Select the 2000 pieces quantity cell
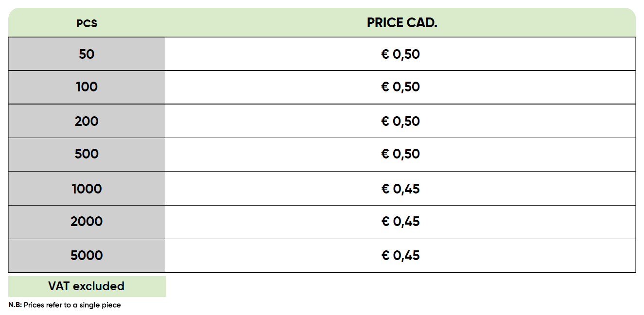Image resolution: width=644 pixels, height=315 pixels. [x=87, y=222]
